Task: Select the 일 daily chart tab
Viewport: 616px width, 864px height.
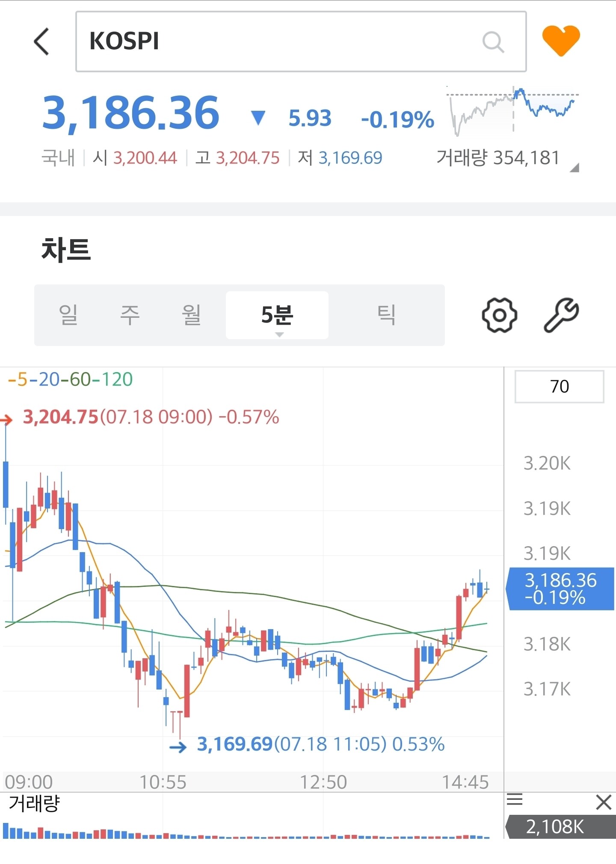Action: (x=68, y=315)
